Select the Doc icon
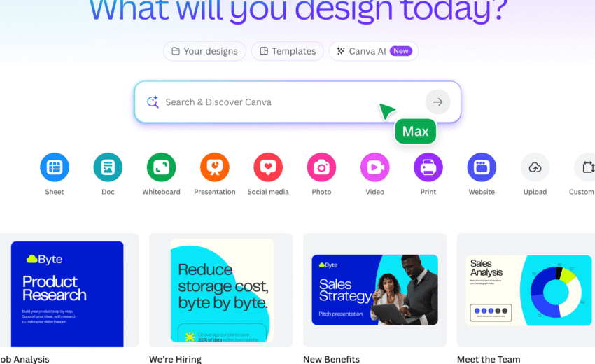Viewport: 595px width, 364px height. pyautogui.click(x=108, y=167)
